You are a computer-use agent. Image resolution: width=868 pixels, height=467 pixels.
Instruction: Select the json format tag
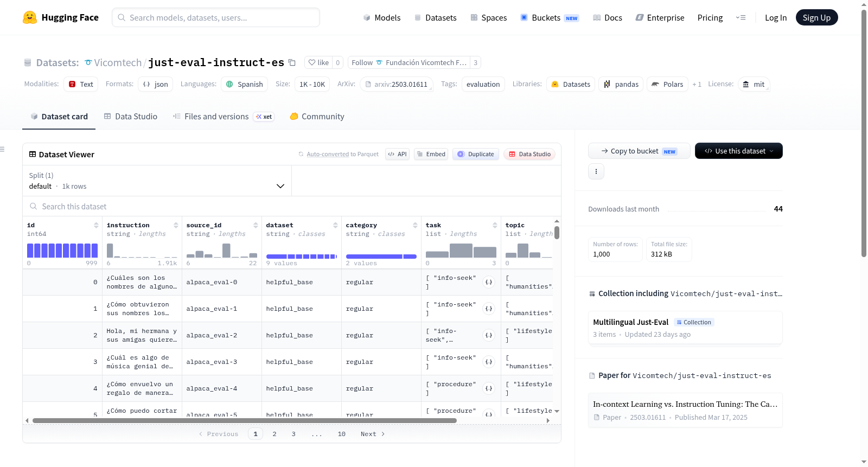click(156, 84)
